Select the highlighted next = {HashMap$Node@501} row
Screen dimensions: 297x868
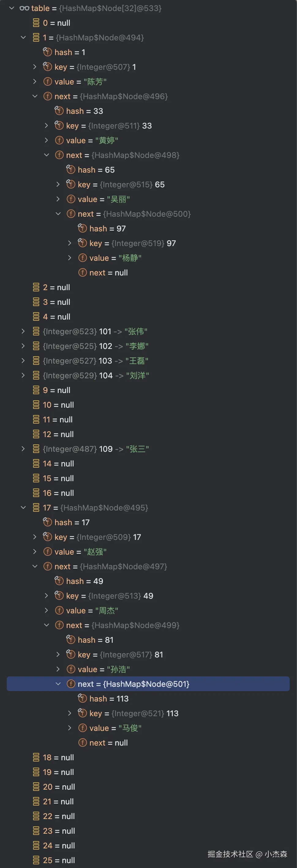133,684
